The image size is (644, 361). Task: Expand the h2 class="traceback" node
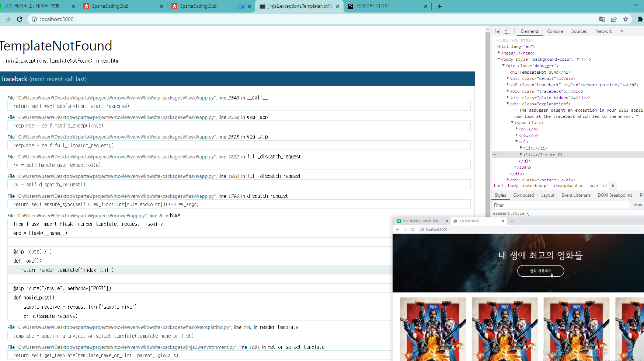[x=508, y=84]
